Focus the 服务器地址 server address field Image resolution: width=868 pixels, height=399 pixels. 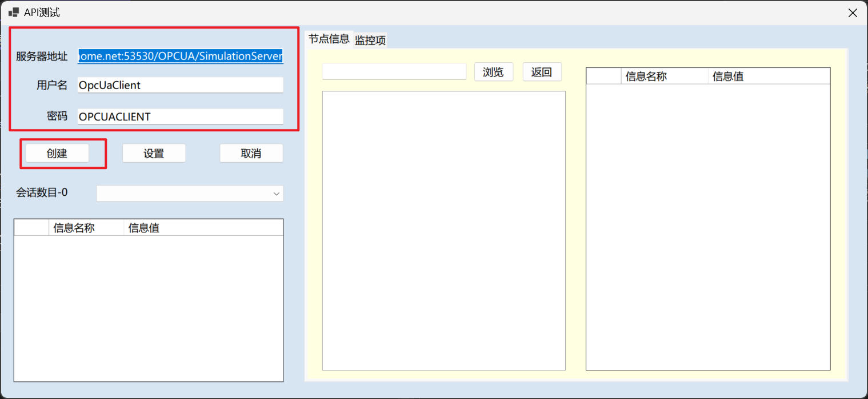pyautogui.click(x=181, y=56)
